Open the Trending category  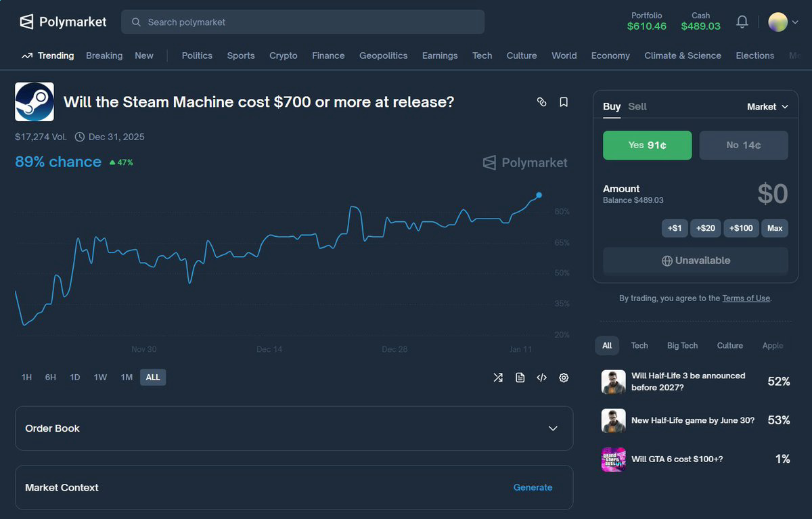click(47, 55)
